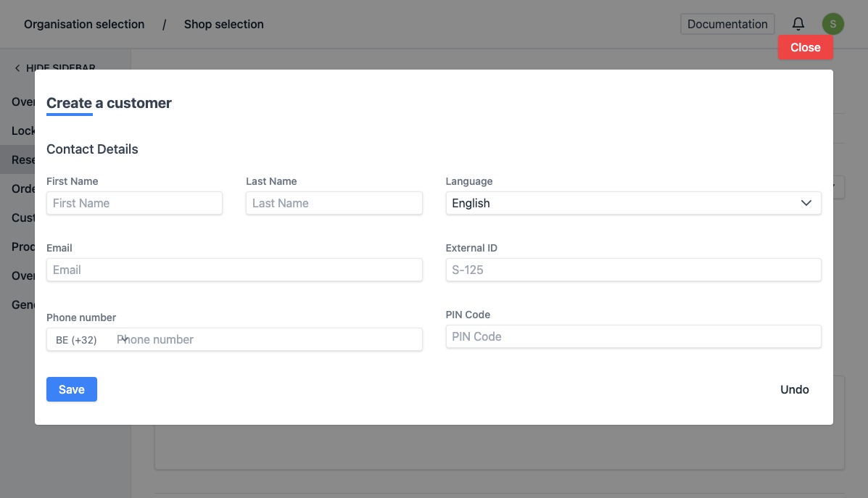
Task: Select the highlighted Reservations sidebar item
Action: point(22,159)
